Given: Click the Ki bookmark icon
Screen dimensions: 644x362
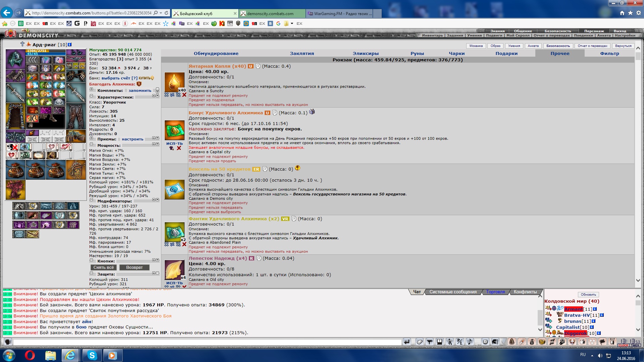Looking at the screenshot, I should point(222,23).
